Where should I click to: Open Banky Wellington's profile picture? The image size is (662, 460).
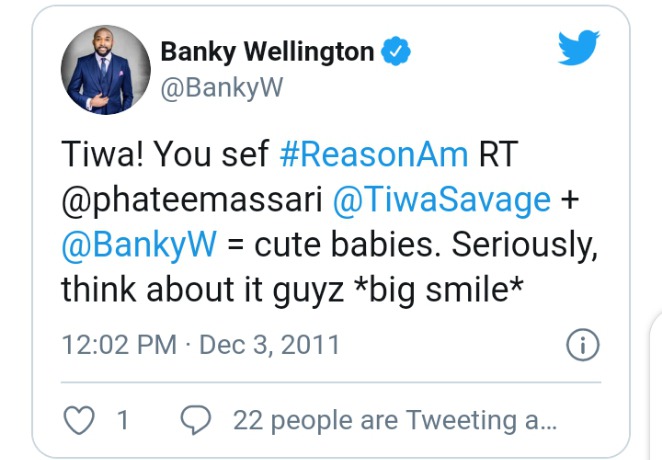(x=106, y=70)
